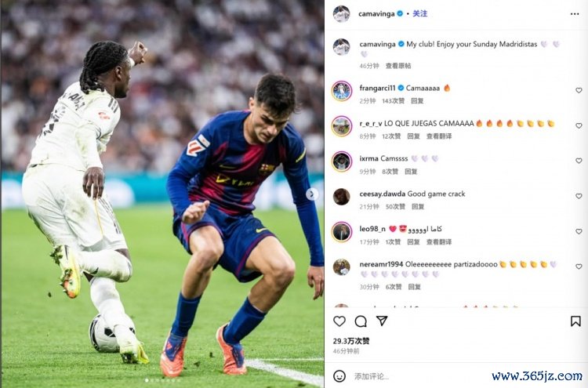Like ceesay.dawda's comment heart

click(x=579, y=196)
